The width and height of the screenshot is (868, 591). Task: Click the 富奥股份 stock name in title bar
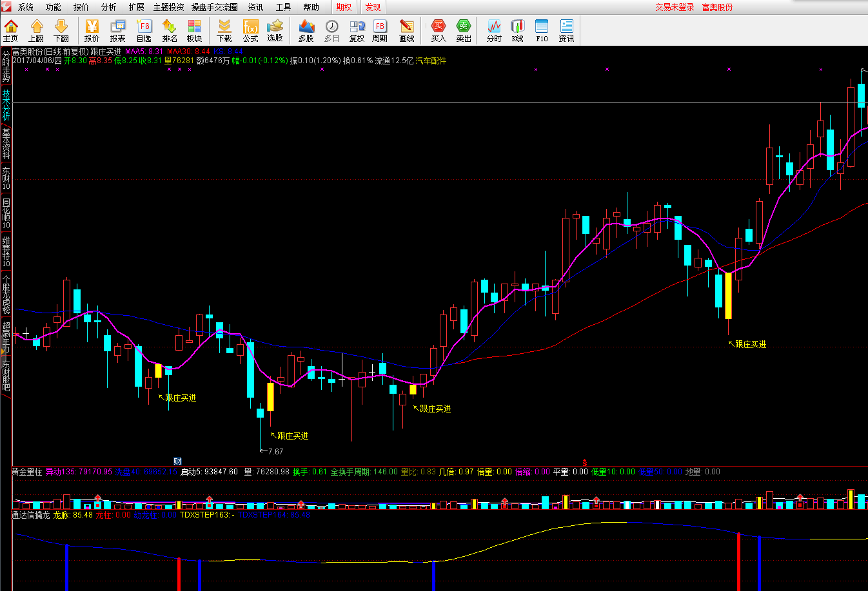(x=717, y=7)
